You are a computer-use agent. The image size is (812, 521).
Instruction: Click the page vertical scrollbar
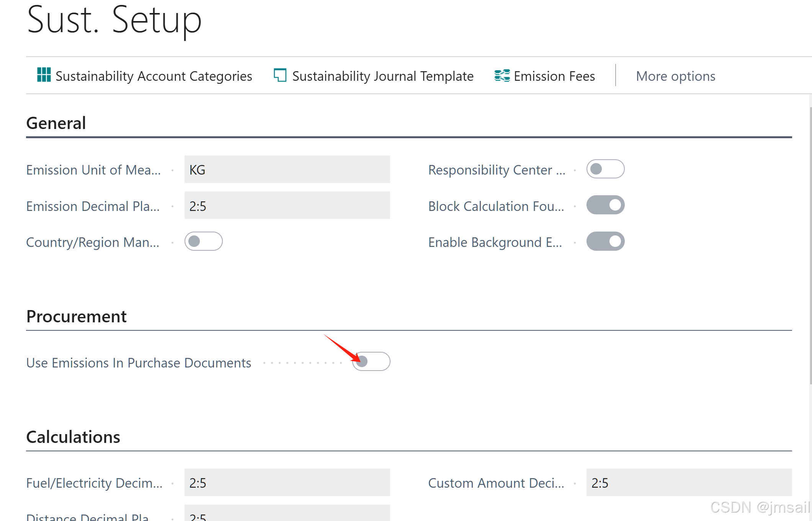[x=810, y=245]
